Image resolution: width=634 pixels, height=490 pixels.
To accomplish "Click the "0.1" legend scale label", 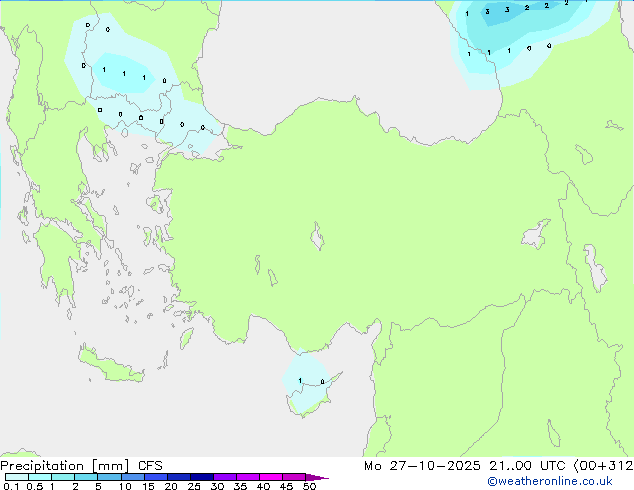I will [11, 486].
